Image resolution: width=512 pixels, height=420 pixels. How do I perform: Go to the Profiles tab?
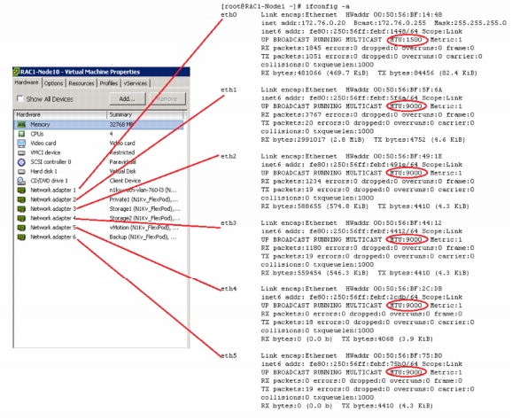109,83
